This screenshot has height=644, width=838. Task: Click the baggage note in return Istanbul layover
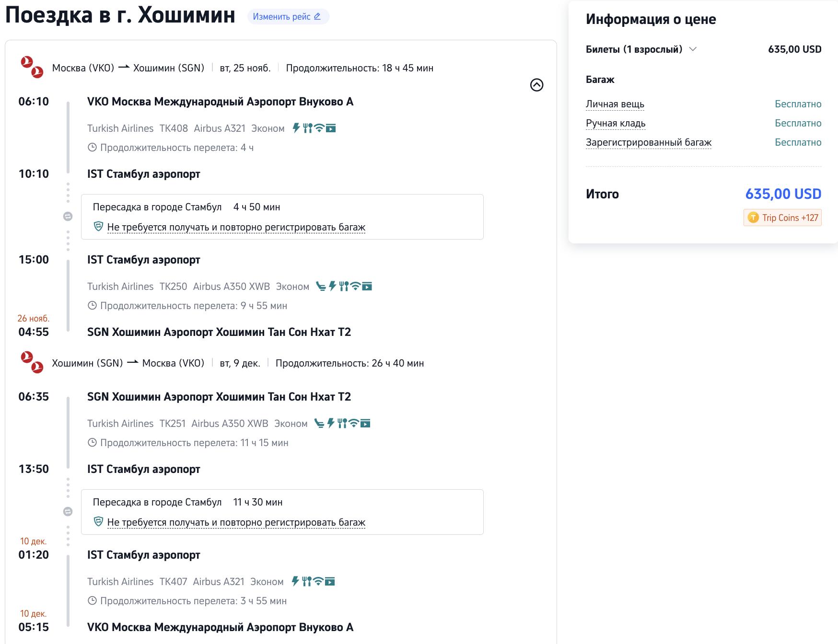click(236, 522)
